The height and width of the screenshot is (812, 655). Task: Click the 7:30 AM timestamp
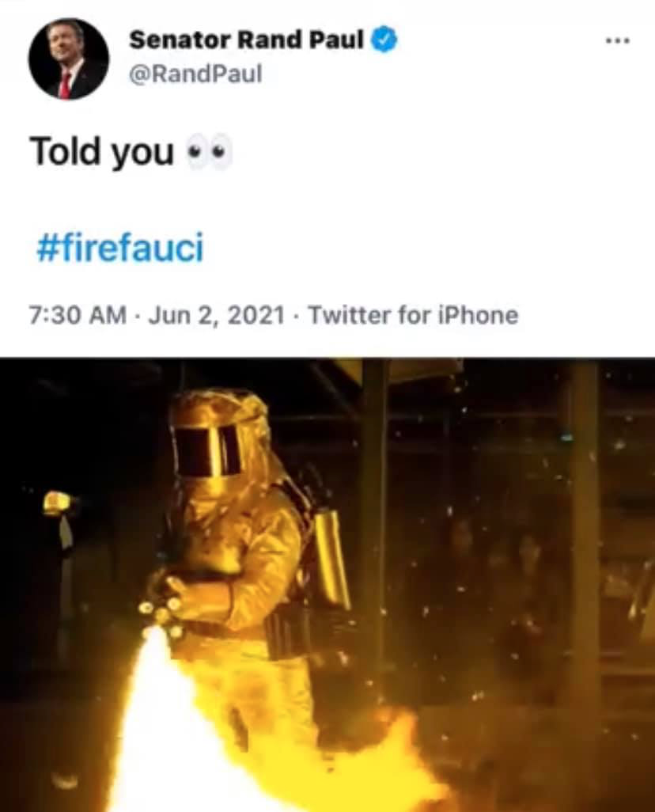point(78,315)
